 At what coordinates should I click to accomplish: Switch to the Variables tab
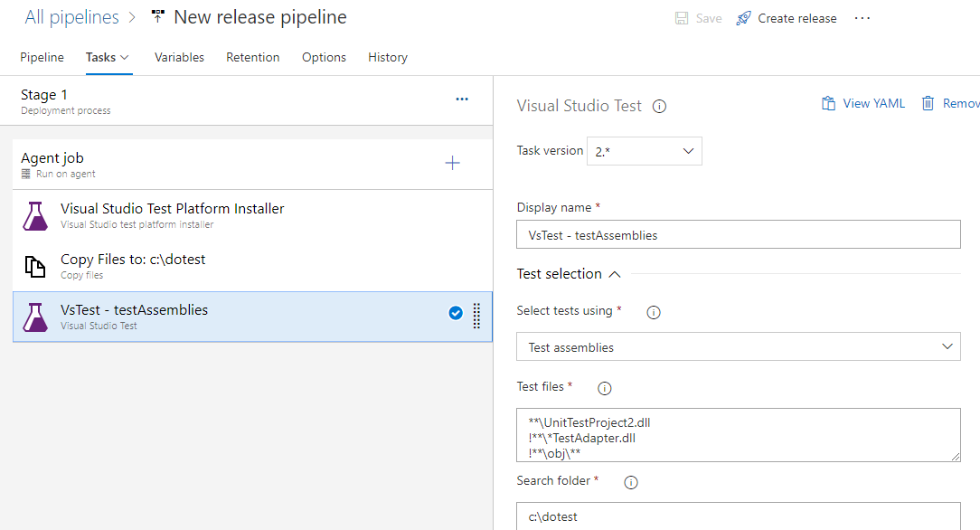(x=179, y=57)
